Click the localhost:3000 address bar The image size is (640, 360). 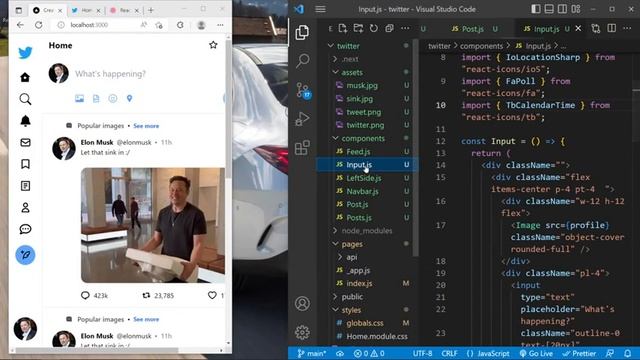(x=89, y=25)
